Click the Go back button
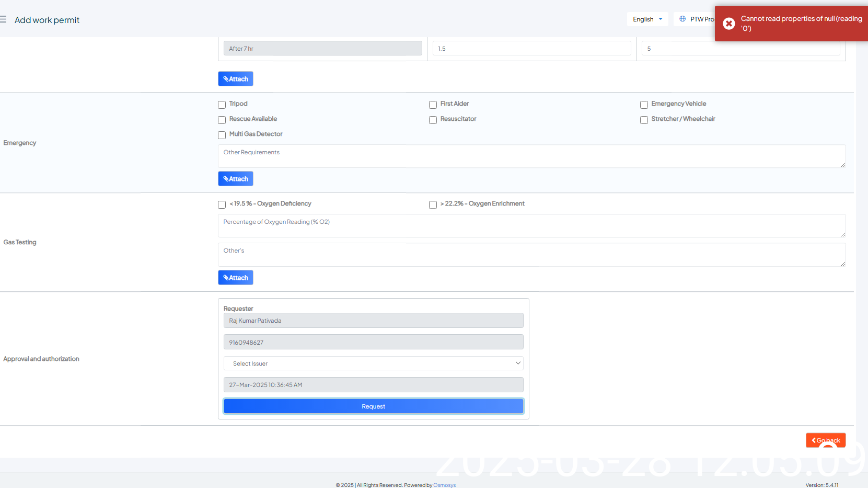 825,440
